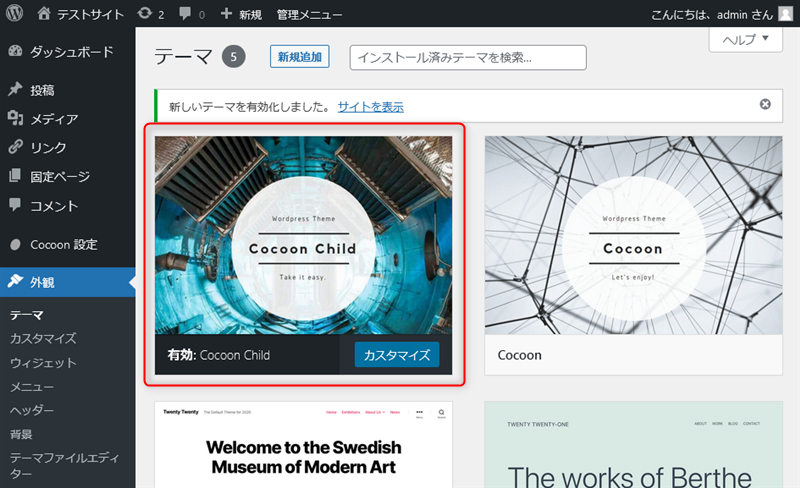Open 管理メニュー in the admin bar
Viewport: 800px width, 488px height.
[x=309, y=15]
